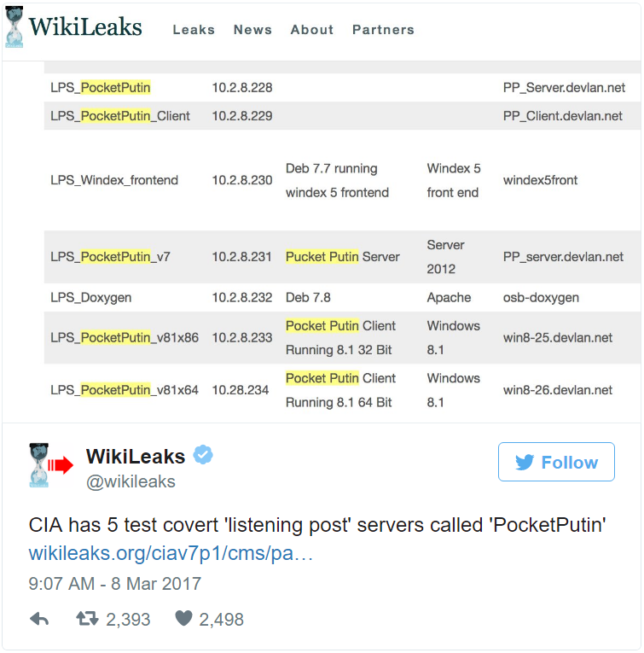Screen dimensions: 644x653
Task: Like the tweet with heart icon
Action: 183,619
